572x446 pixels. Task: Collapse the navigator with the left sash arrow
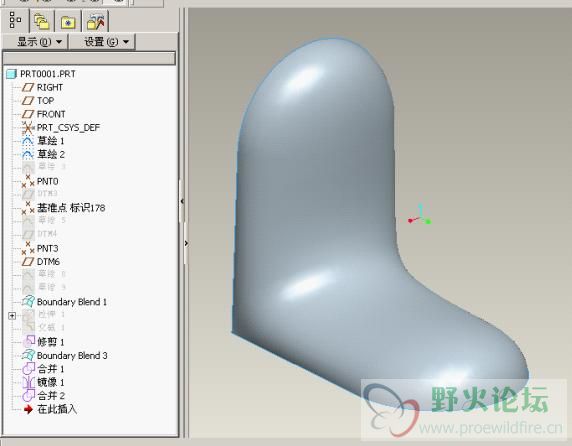pos(182,201)
